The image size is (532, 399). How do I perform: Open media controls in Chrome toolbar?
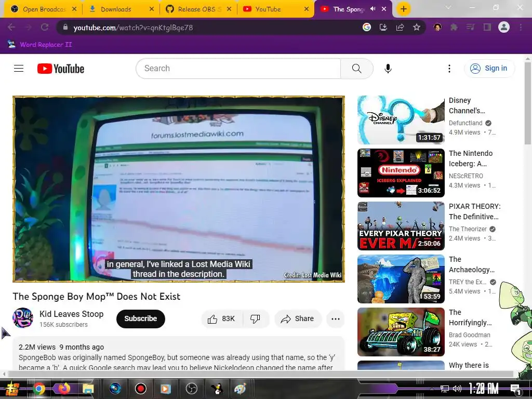(470, 27)
